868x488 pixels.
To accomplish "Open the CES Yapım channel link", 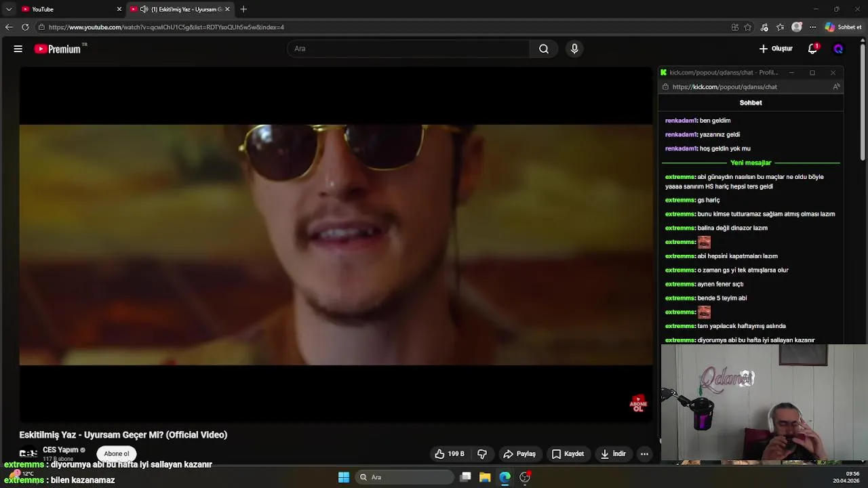I will pyautogui.click(x=60, y=450).
